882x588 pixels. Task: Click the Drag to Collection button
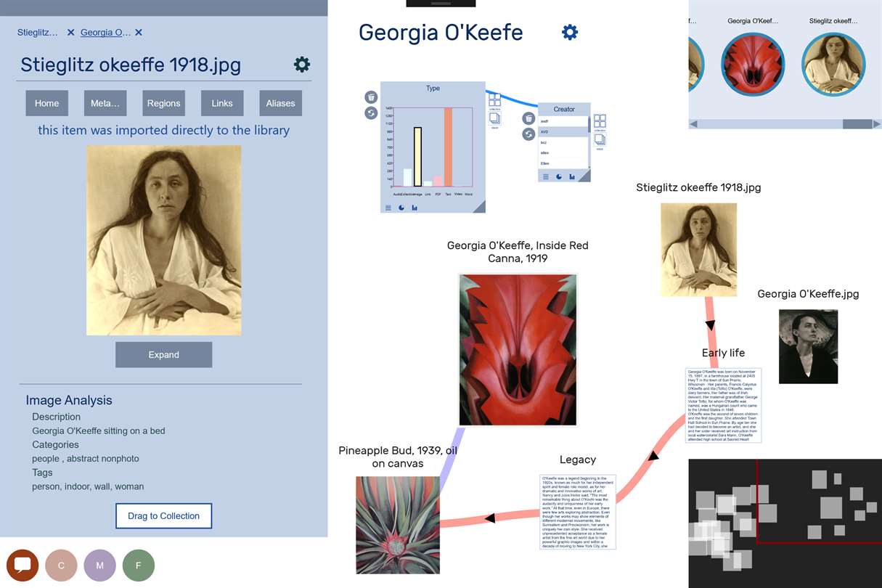tap(164, 516)
